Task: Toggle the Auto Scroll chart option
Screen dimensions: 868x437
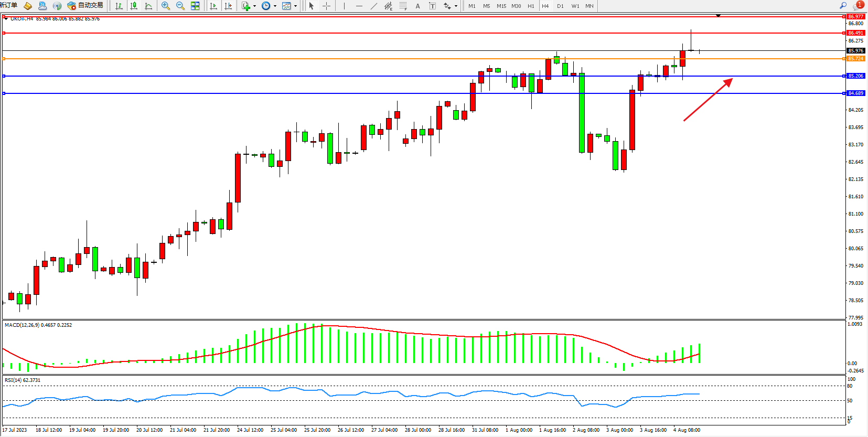Action: pyautogui.click(x=213, y=6)
